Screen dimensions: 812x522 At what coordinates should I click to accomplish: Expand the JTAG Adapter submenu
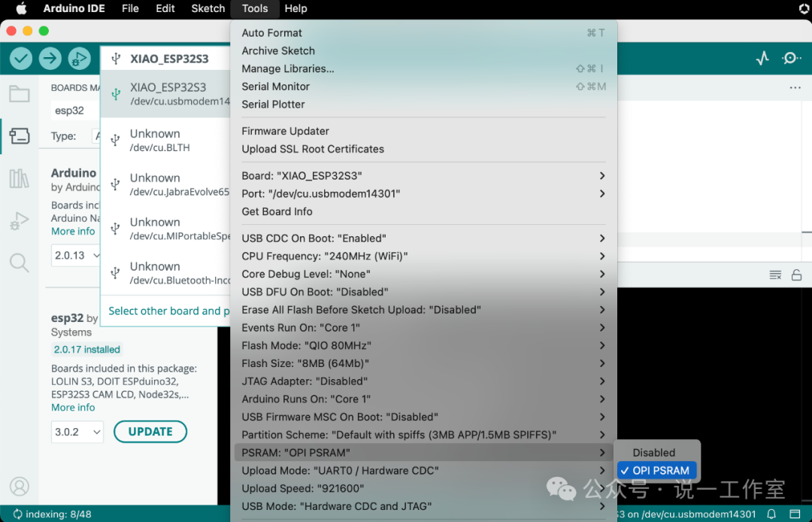coord(423,381)
